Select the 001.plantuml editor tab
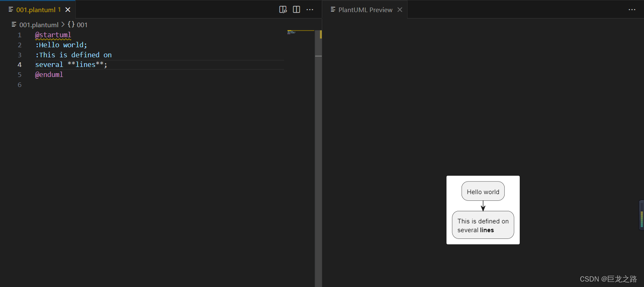644x287 pixels. click(x=38, y=10)
